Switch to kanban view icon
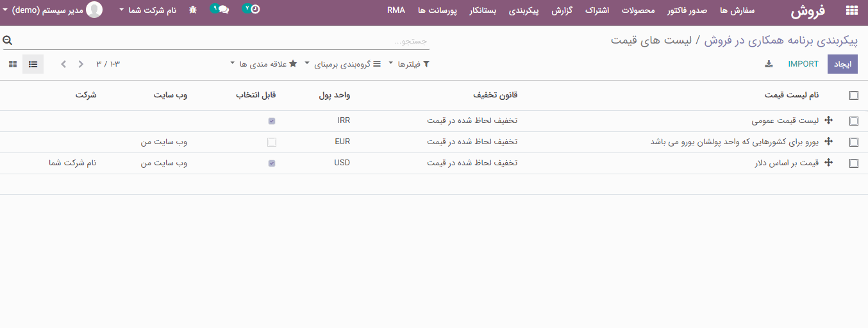Image resolution: width=868 pixels, height=328 pixels. tap(13, 64)
